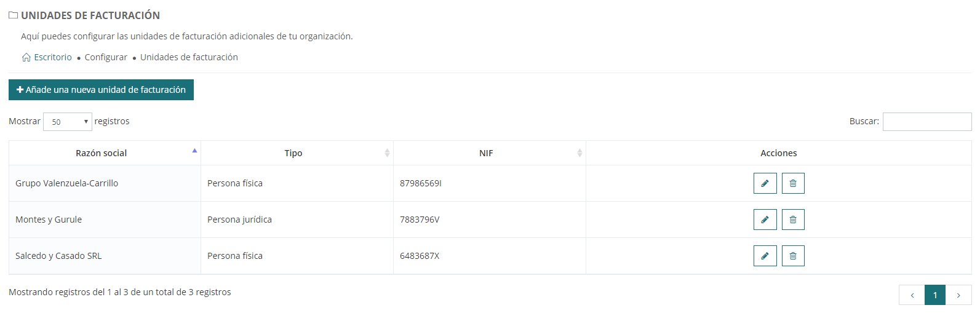Click the Grupo Valenzuela-Carrillo row name
Screen dimensions: 980x313
click(66, 183)
